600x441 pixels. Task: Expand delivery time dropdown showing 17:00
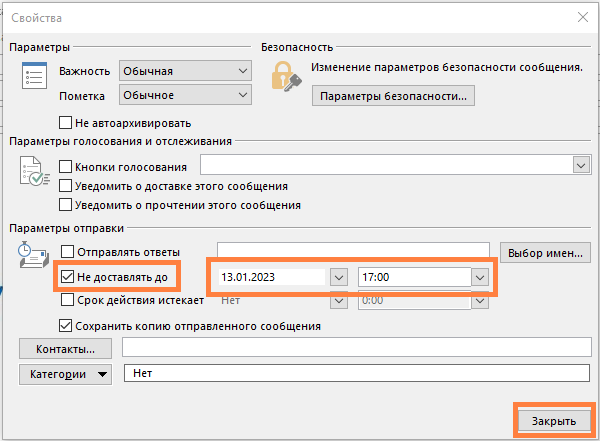click(480, 277)
